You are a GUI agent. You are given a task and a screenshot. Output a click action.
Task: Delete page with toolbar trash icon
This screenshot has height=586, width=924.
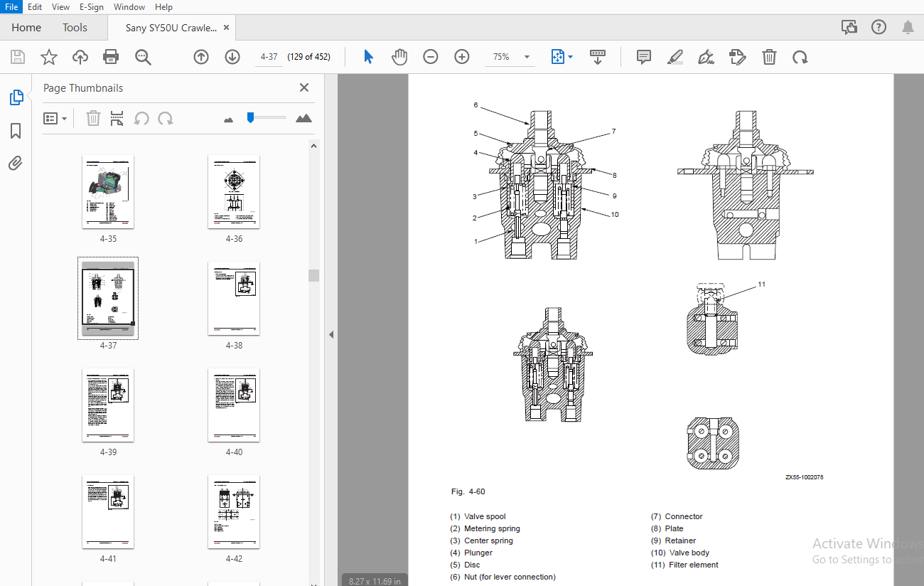769,57
